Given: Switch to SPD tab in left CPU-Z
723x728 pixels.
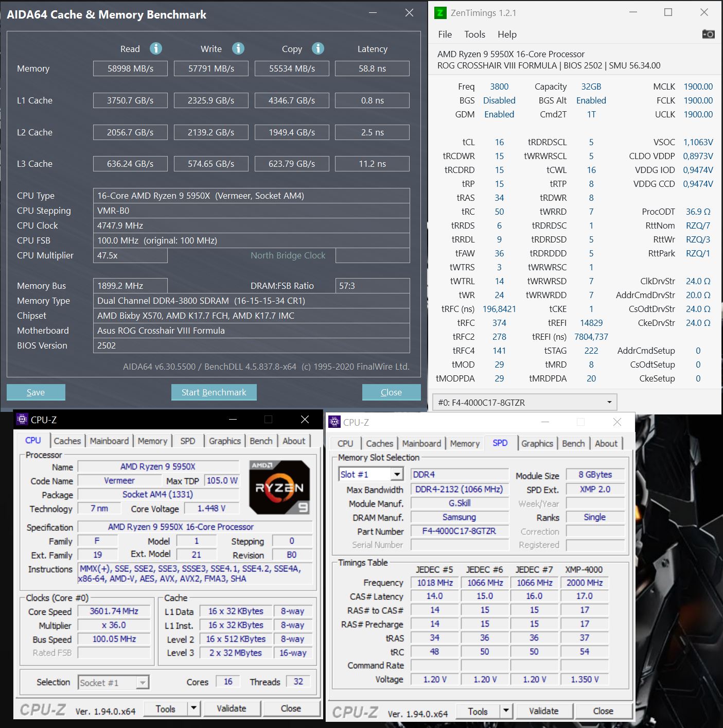Looking at the screenshot, I should (187, 441).
